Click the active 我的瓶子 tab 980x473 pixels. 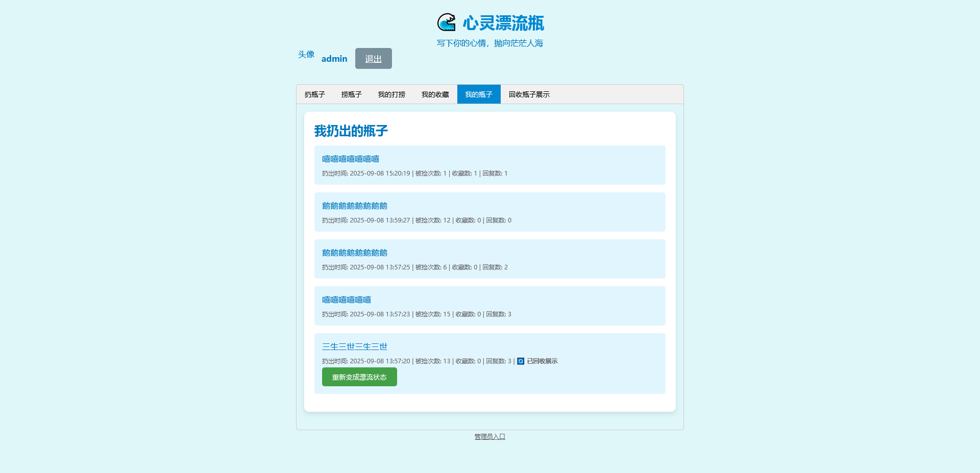478,94
